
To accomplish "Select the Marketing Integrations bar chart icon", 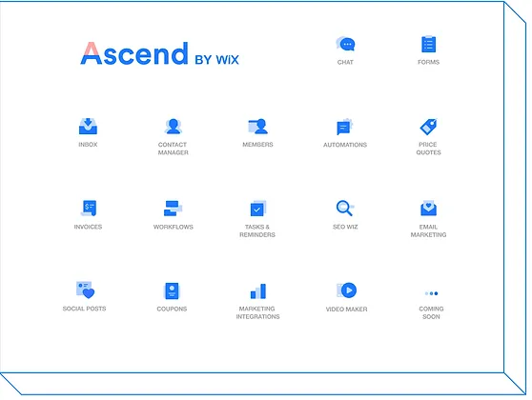I will 258,291.
